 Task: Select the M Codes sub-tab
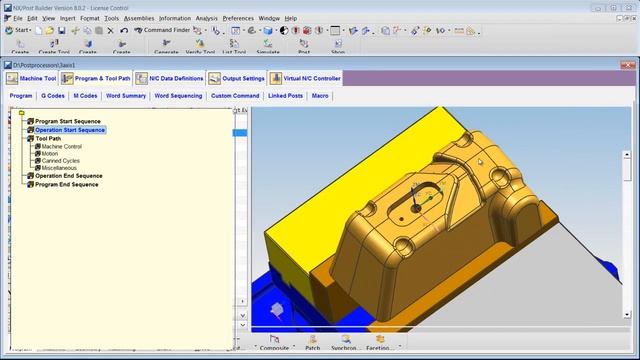pyautogui.click(x=85, y=96)
